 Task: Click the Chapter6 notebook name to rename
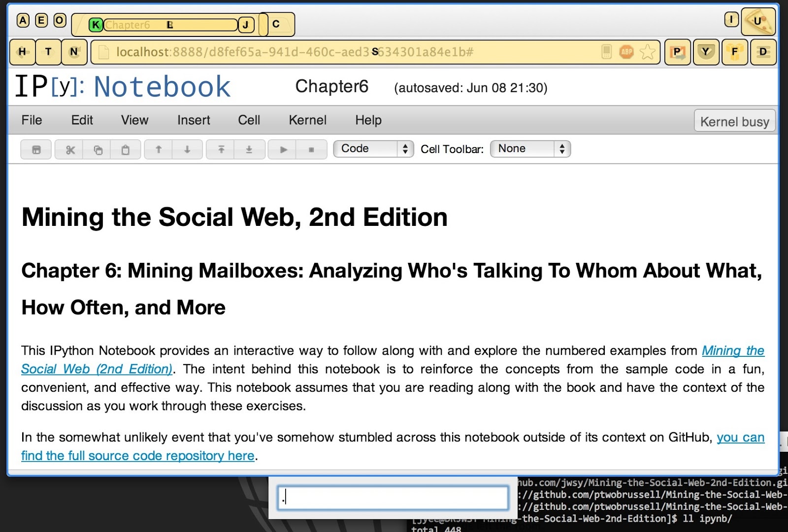point(332,87)
